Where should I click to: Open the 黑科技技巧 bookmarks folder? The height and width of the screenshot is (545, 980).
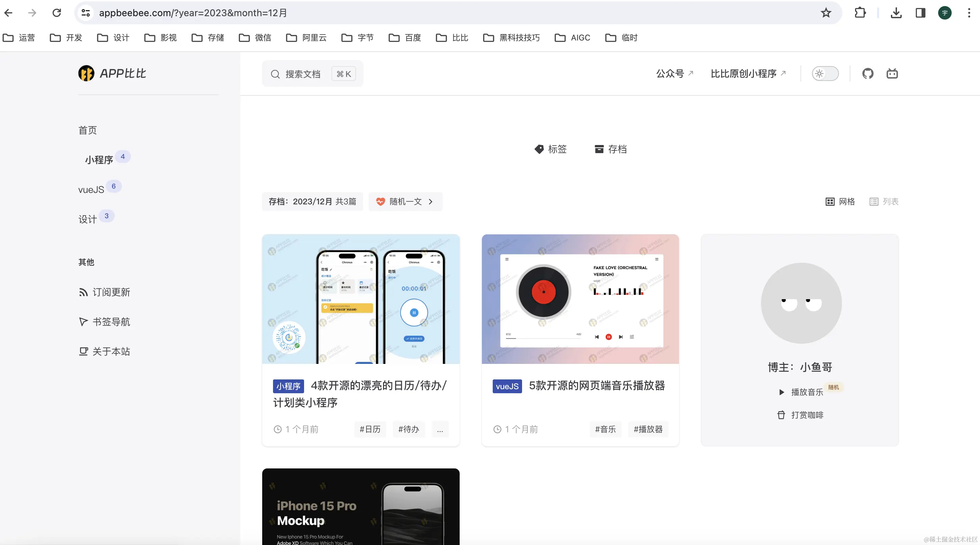[x=511, y=38]
